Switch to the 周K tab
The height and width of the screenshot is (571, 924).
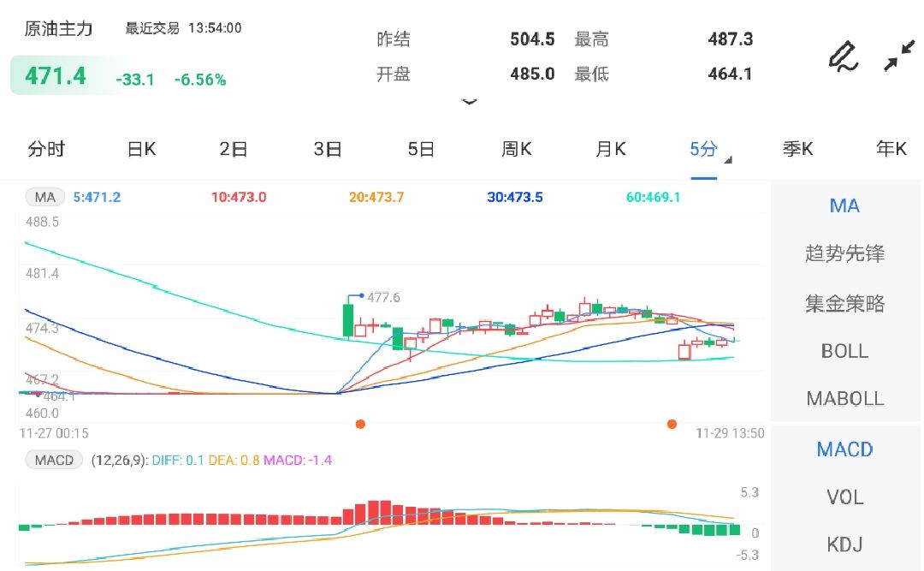click(x=516, y=150)
